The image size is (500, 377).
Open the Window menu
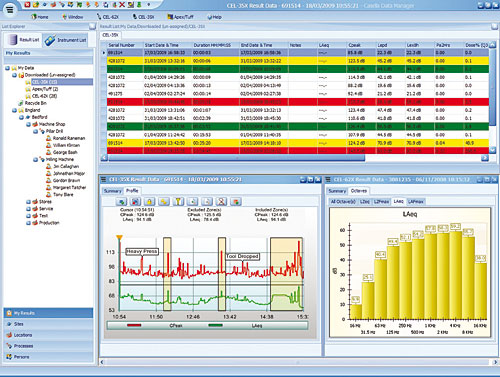pos(72,17)
